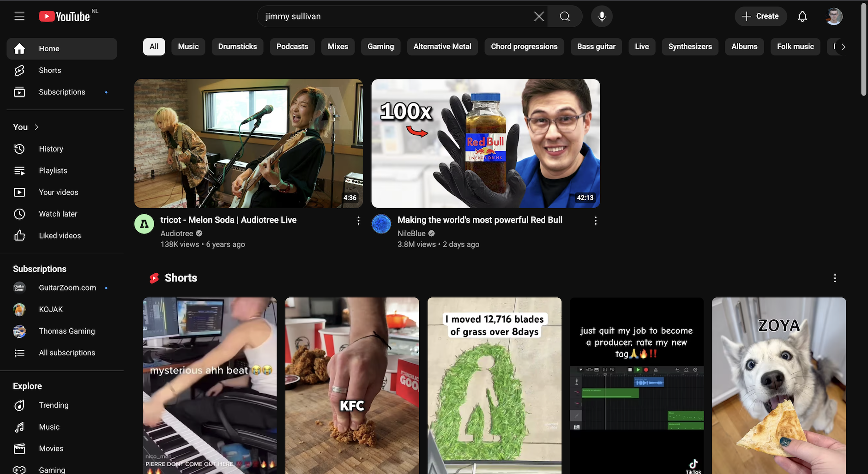
Task: Start voice search with the microphone
Action: [x=602, y=17]
